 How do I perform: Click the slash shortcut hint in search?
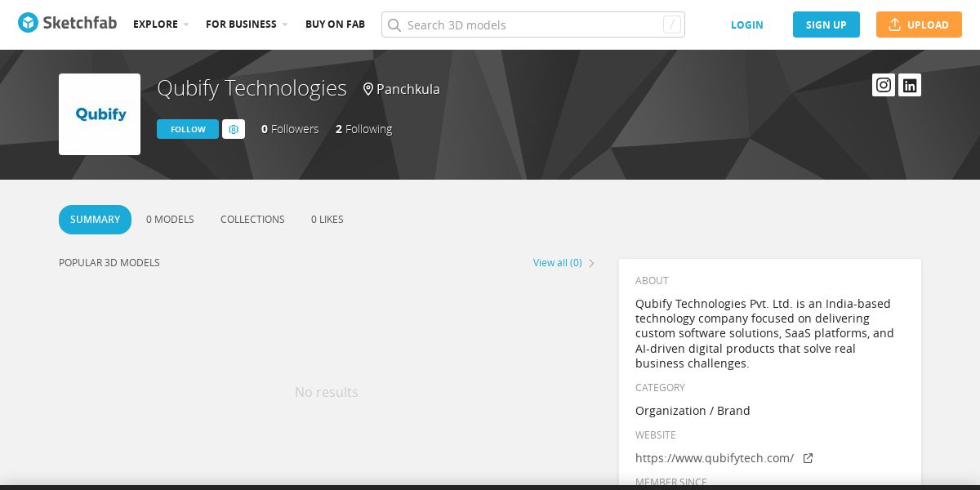[x=672, y=24]
